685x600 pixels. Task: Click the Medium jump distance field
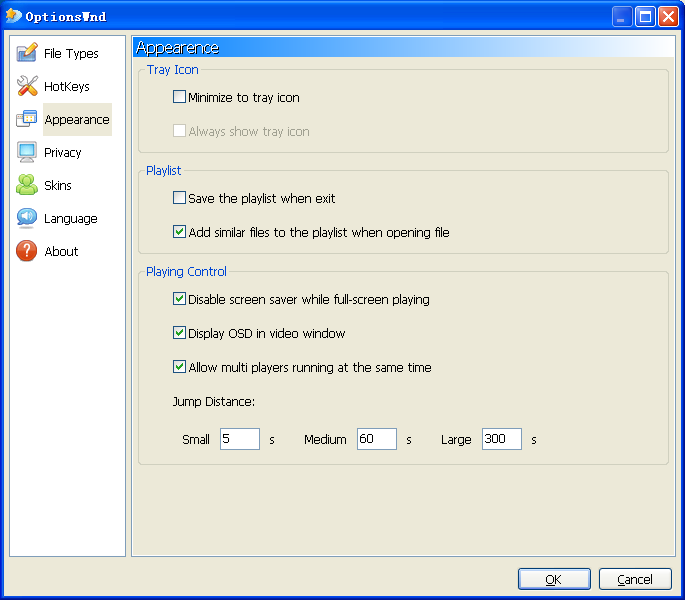pyautogui.click(x=377, y=439)
